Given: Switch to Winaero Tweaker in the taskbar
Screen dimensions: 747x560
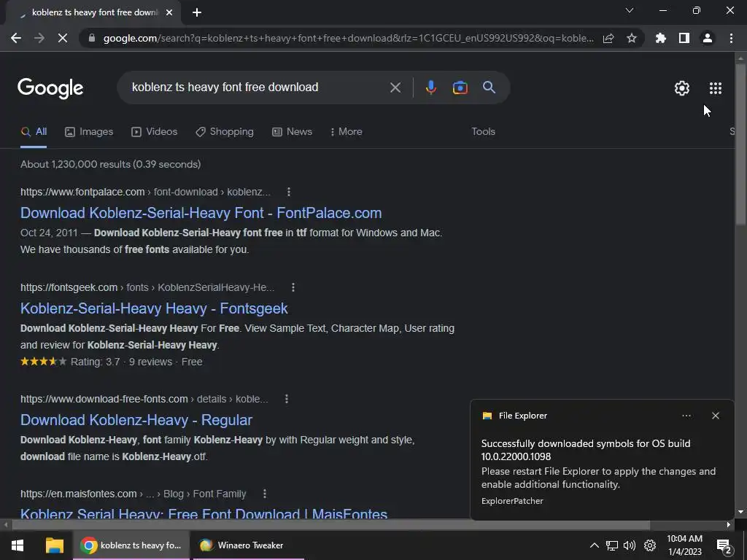Looking at the screenshot, I should point(249,545).
